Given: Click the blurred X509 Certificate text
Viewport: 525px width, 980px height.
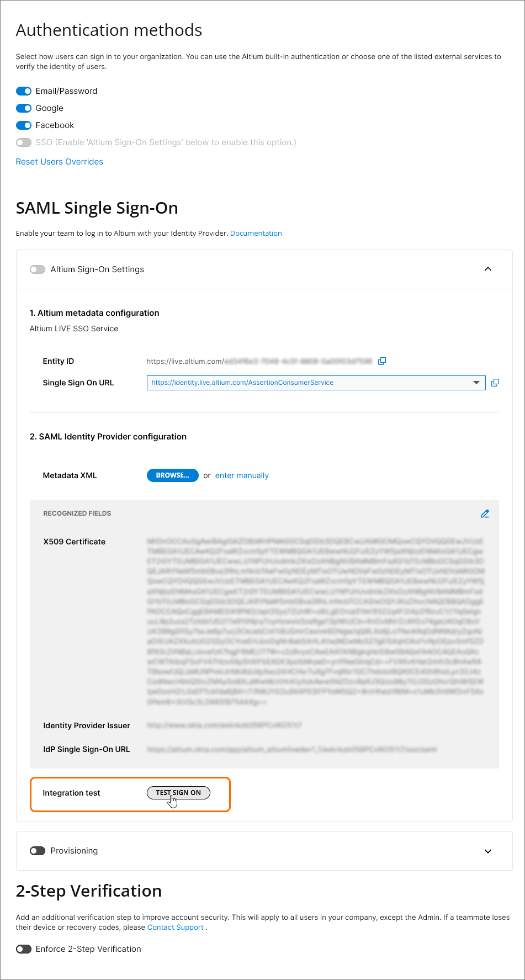Looking at the screenshot, I should click(315, 621).
